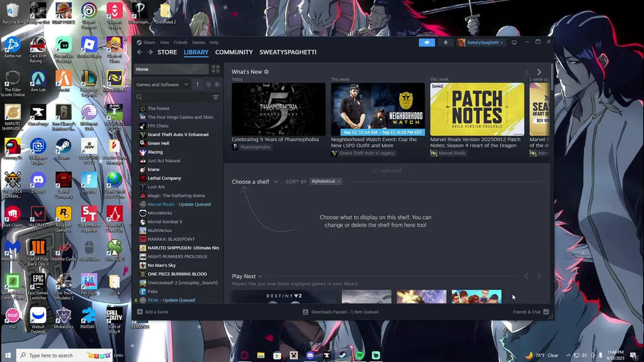This screenshot has height=362, width=644.
Task: Switch to the COMMUNITY tab
Action: point(234,52)
